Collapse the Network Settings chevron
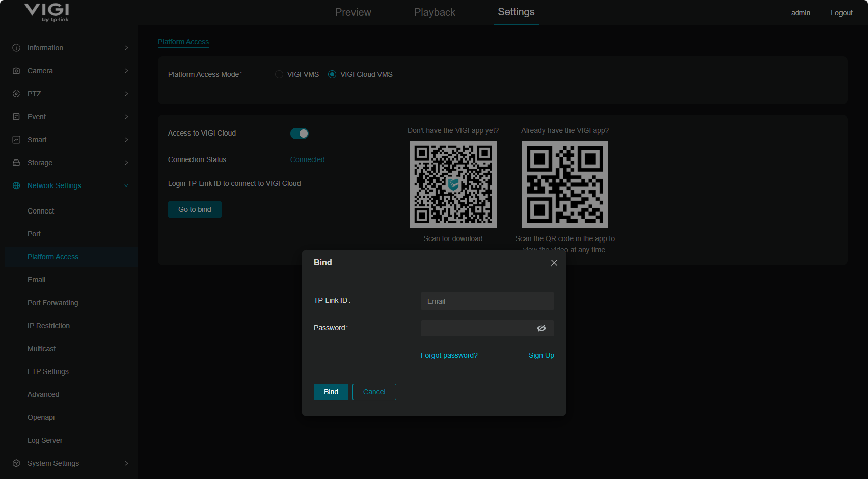The height and width of the screenshot is (479, 868). click(x=126, y=185)
